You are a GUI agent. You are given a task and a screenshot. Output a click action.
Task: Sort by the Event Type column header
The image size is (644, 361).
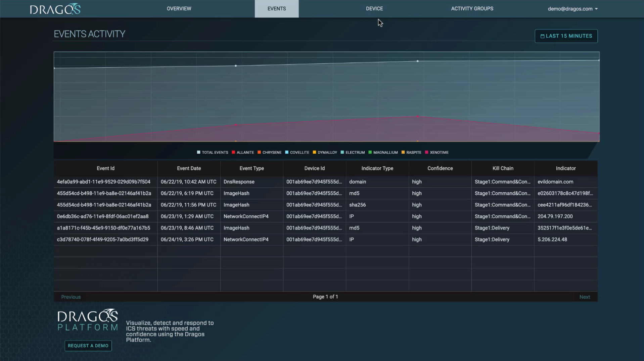[x=251, y=168]
